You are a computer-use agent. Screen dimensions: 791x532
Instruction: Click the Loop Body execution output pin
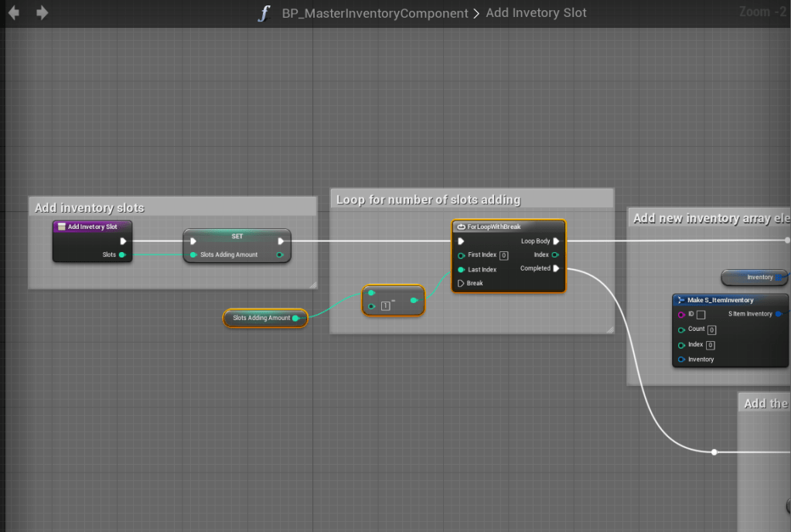556,241
